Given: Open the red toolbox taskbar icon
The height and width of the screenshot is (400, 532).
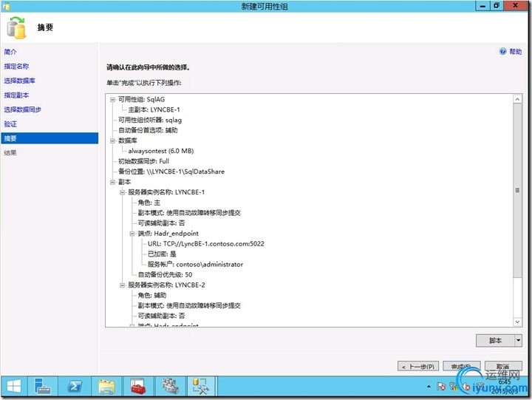Looking at the screenshot, I should point(137,386).
